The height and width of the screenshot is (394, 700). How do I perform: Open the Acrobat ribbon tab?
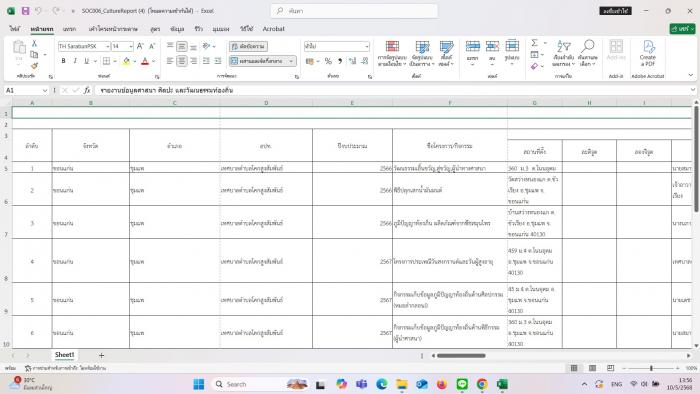point(273,29)
